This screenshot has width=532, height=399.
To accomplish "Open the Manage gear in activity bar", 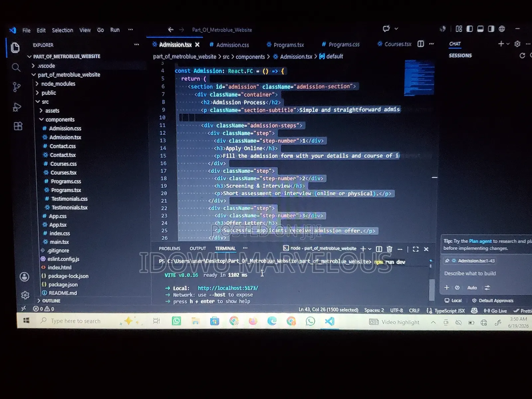I will tap(25, 295).
